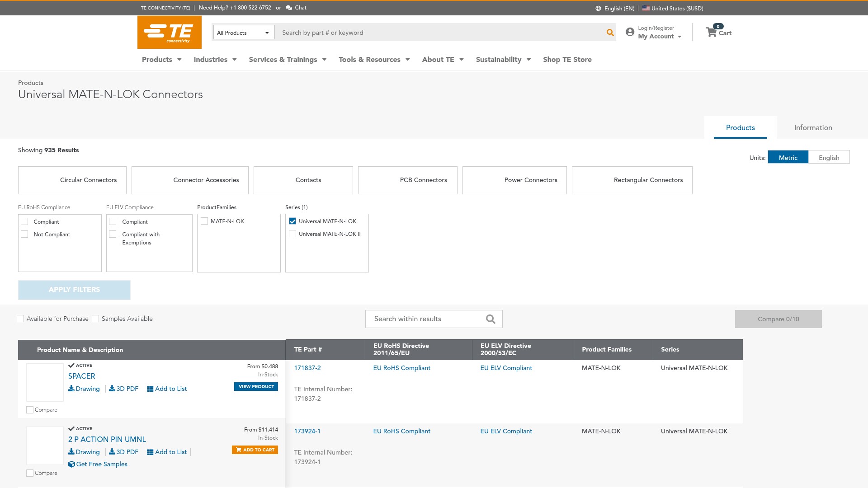
Task: Click EU RoHS Compliant link for 171837-2
Action: (402, 368)
